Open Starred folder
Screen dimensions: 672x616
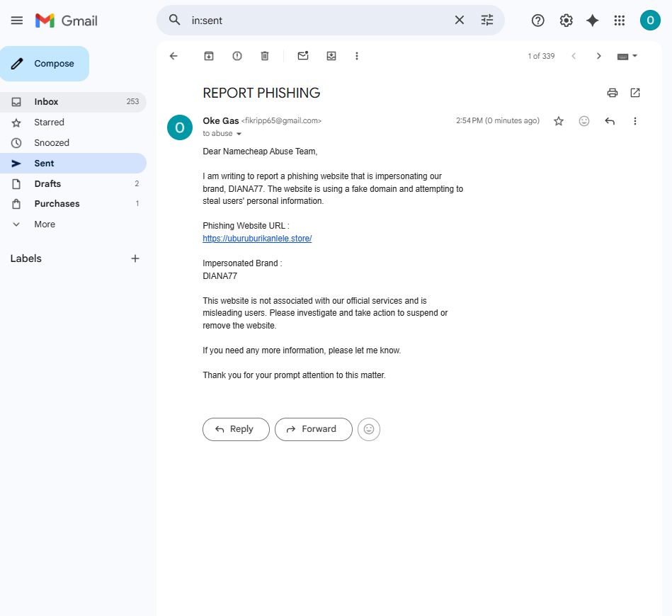[73, 122]
